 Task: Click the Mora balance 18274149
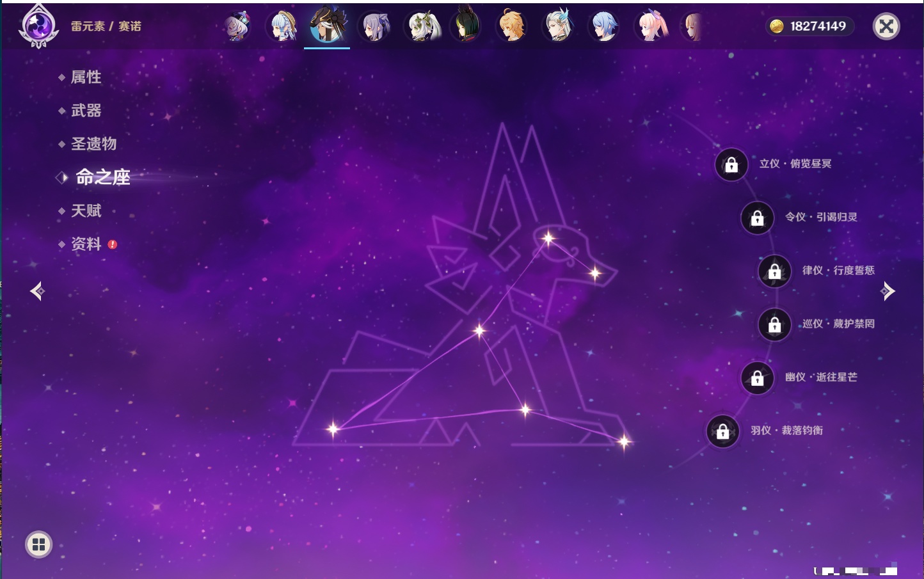pos(818,26)
